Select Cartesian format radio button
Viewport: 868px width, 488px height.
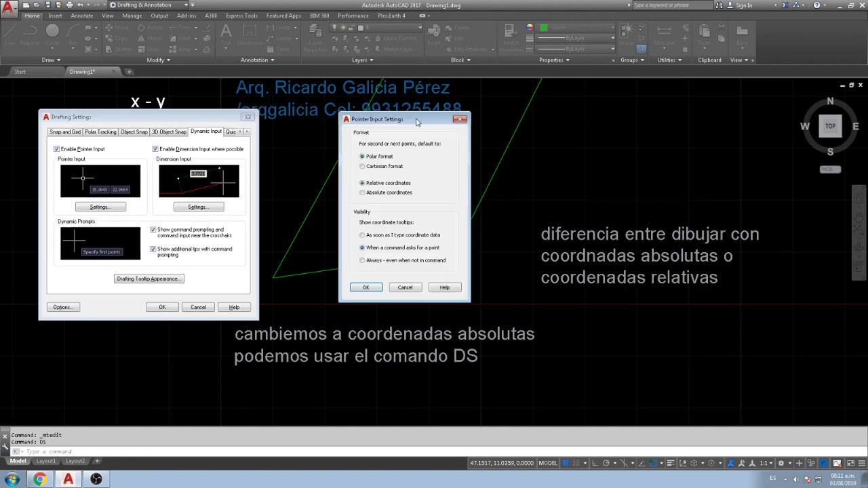(362, 166)
